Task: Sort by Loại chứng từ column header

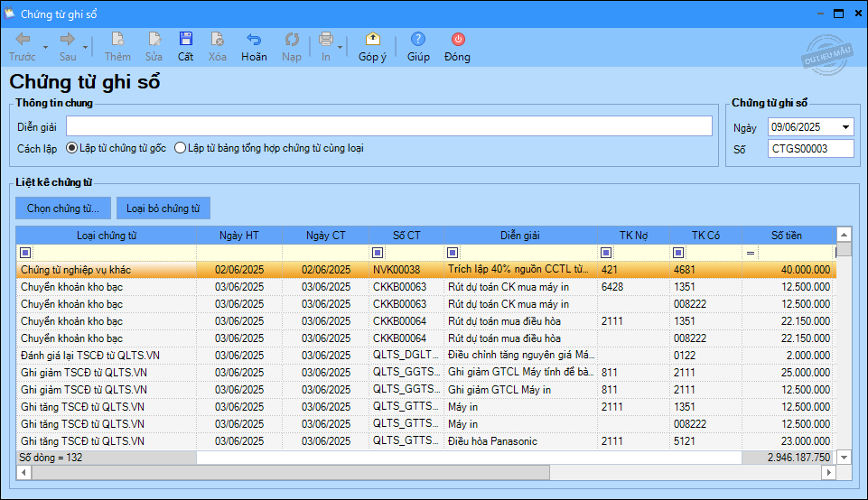Action: [107, 236]
